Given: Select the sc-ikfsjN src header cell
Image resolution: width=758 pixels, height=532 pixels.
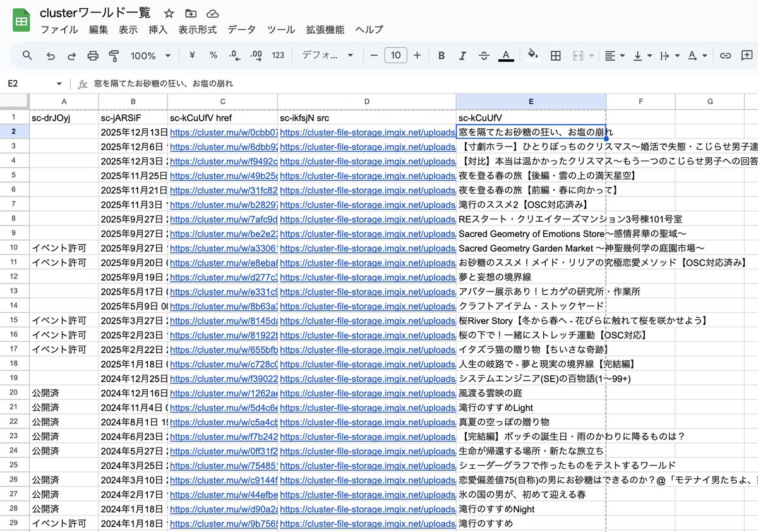Looking at the screenshot, I should pos(367,118).
